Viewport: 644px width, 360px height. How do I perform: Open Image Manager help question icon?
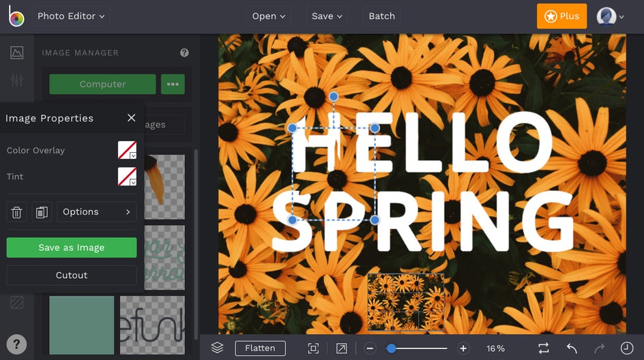coord(184,52)
